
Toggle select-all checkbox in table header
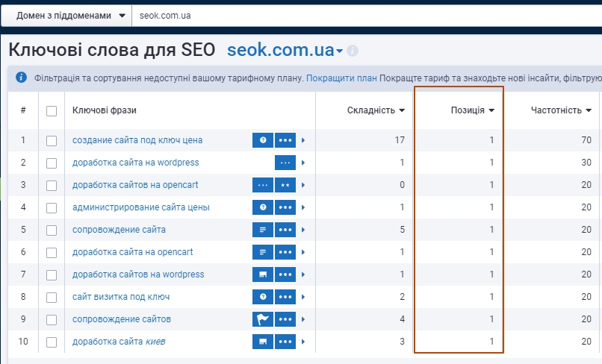(52, 111)
